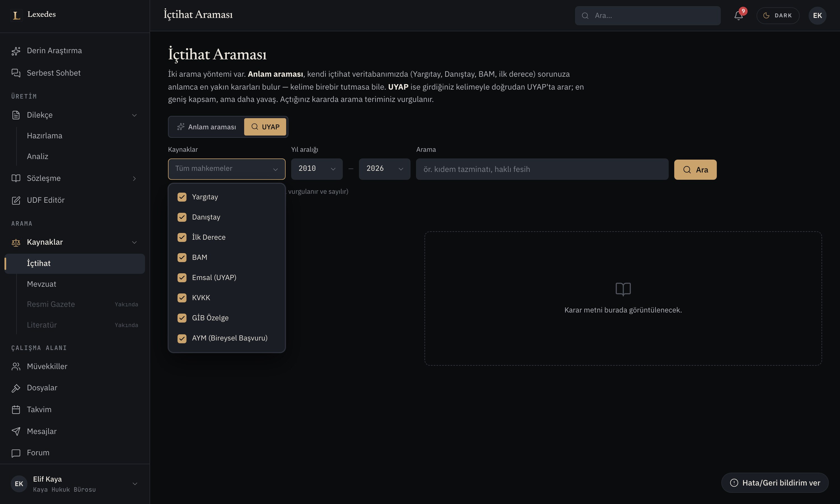
Task: Uncheck the Yargıtay source checkbox
Action: click(x=182, y=197)
